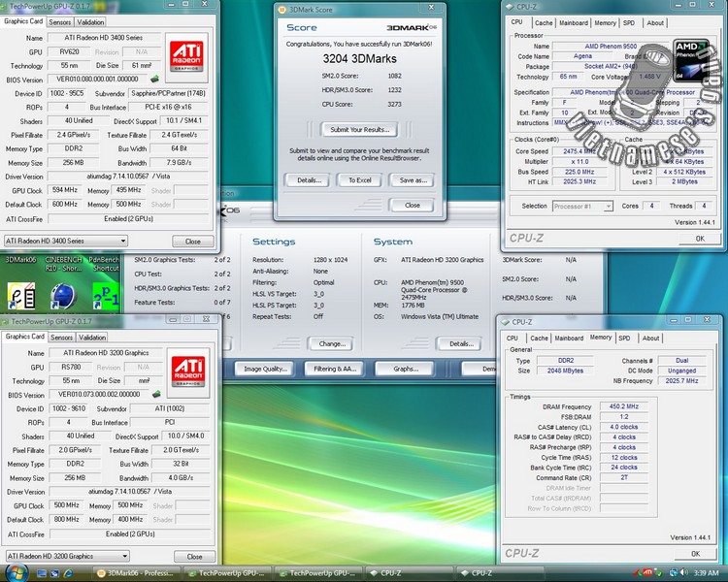
Task: Open Image Quality options in 3DMark06
Action: coord(265,369)
